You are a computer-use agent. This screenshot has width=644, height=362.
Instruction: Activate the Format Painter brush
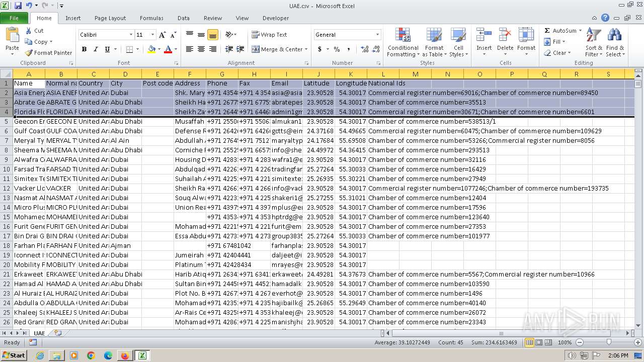point(49,53)
